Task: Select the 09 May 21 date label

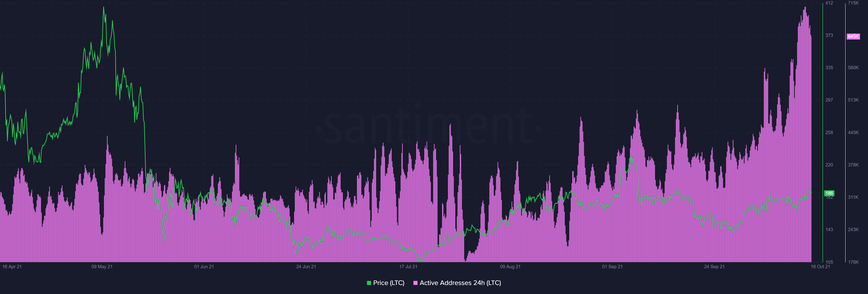Action: 102,267
